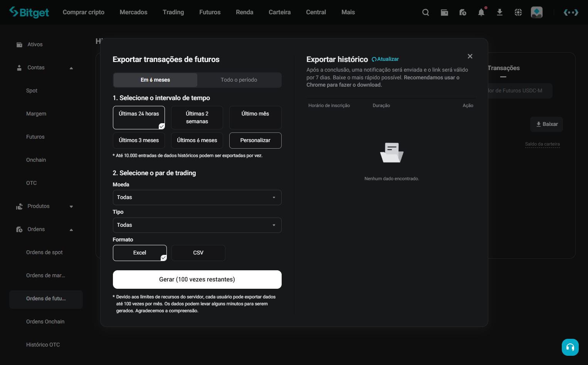Open Margem account in sidebar
The height and width of the screenshot is (365, 588).
click(36, 114)
